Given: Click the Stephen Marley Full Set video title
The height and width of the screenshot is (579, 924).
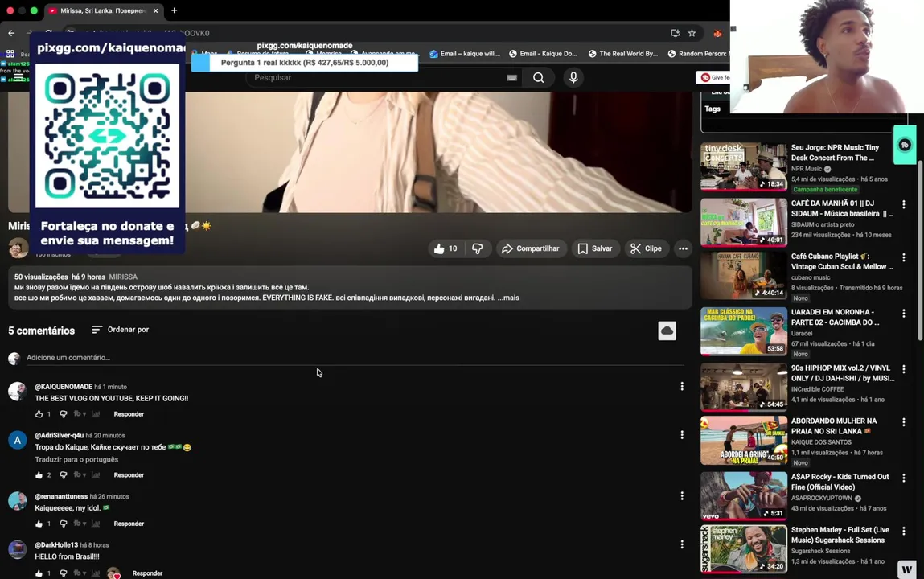Looking at the screenshot, I should click(x=840, y=535).
